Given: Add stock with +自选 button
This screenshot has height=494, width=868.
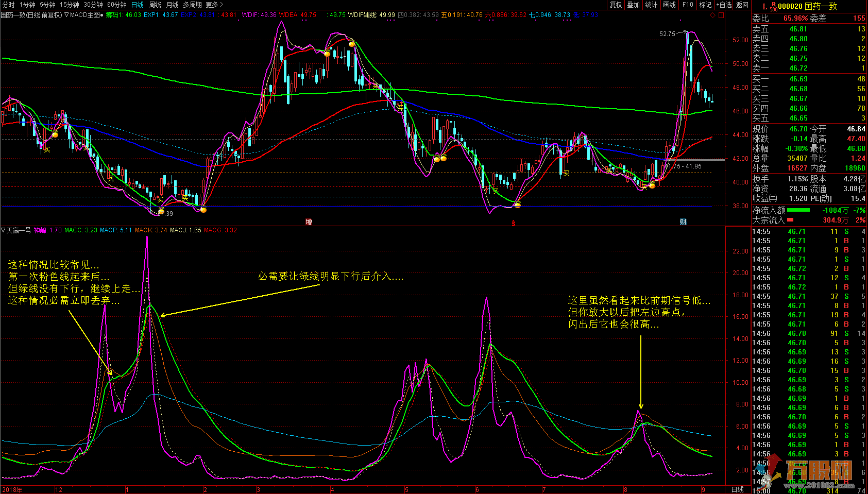Looking at the screenshot, I should point(724,5).
